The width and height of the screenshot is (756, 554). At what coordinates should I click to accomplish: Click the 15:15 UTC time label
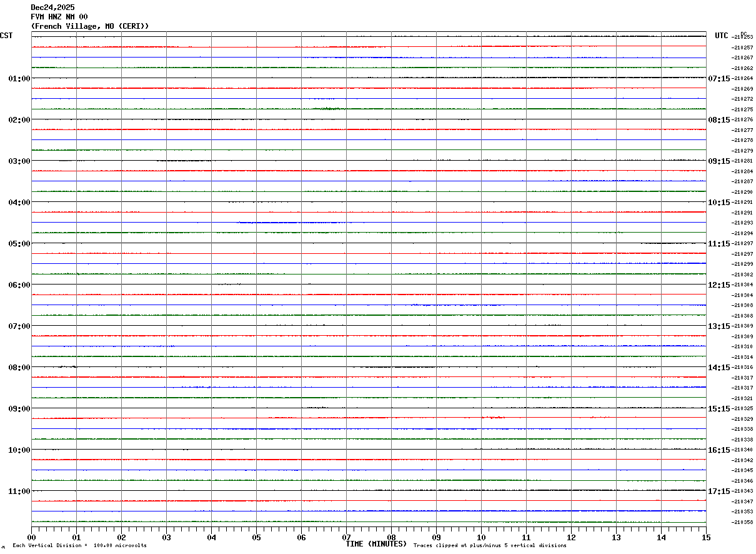pyautogui.click(x=719, y=408)
